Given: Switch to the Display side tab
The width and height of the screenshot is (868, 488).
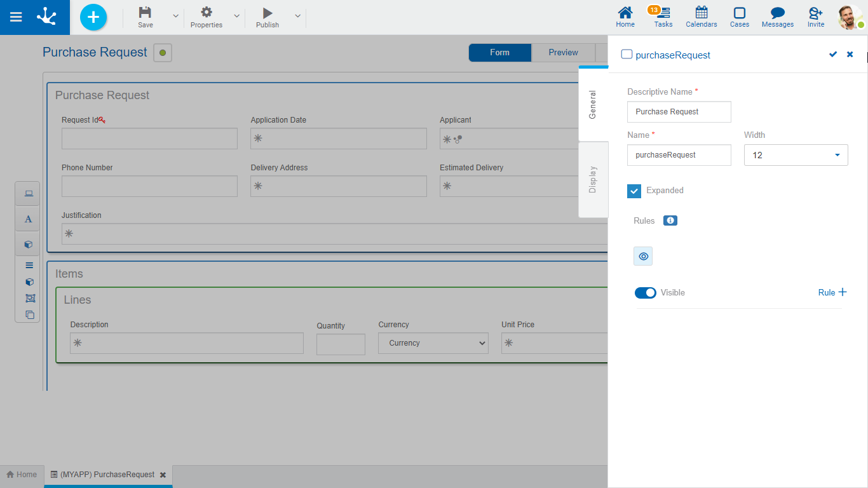Looking at the screenshot, I should pyautogui.click(x=593, y=180).
